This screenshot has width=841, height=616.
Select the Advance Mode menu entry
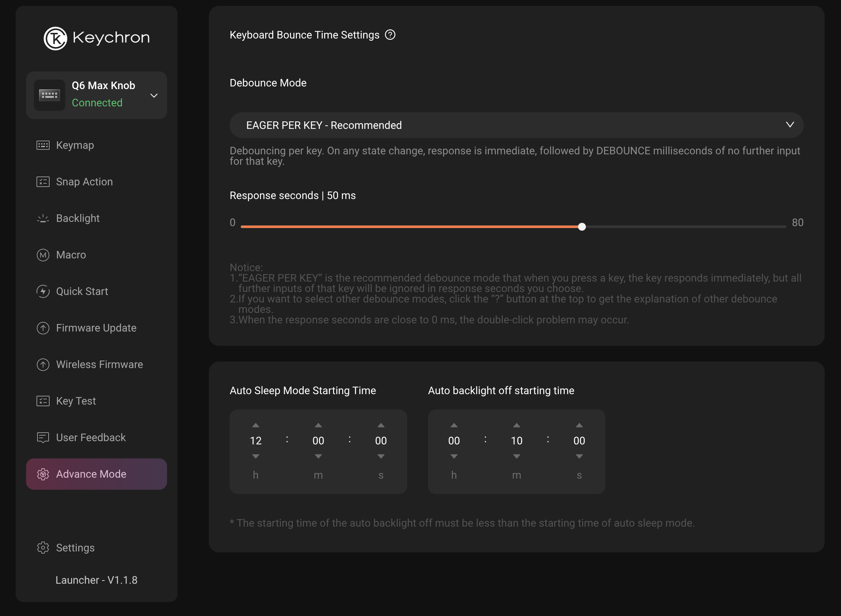(96, 474)
